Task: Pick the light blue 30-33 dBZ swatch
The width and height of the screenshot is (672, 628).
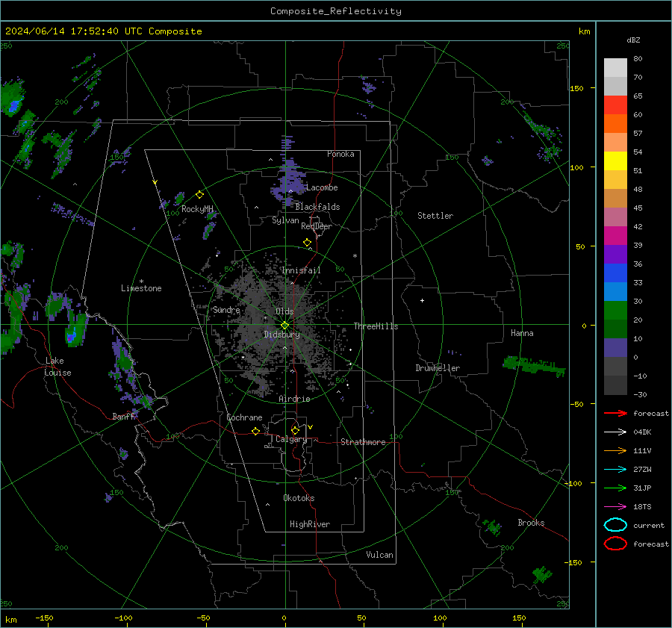Action: 615,292
